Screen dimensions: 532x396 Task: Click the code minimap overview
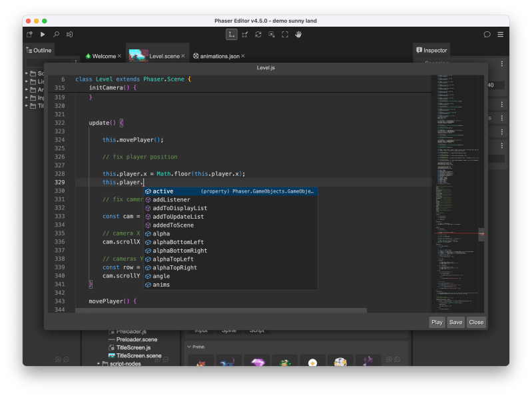tap(455, 193)
